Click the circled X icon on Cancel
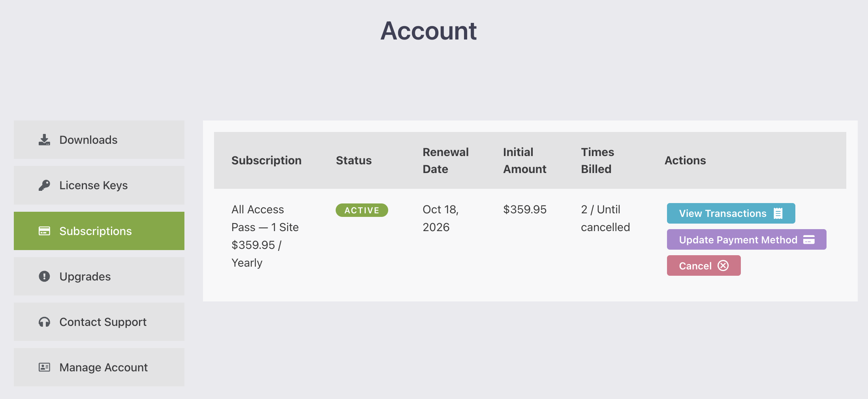 [x=723, y=265]
